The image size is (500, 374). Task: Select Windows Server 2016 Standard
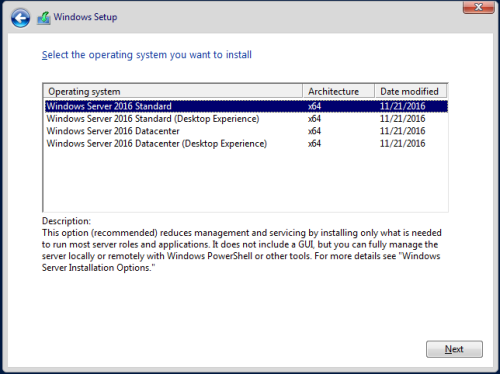pos(246,106)
